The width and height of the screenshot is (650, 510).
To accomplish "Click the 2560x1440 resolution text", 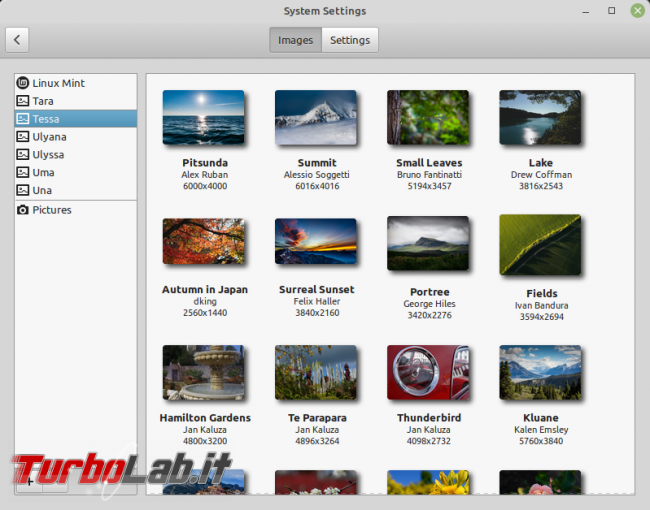I will click(205, 313).
